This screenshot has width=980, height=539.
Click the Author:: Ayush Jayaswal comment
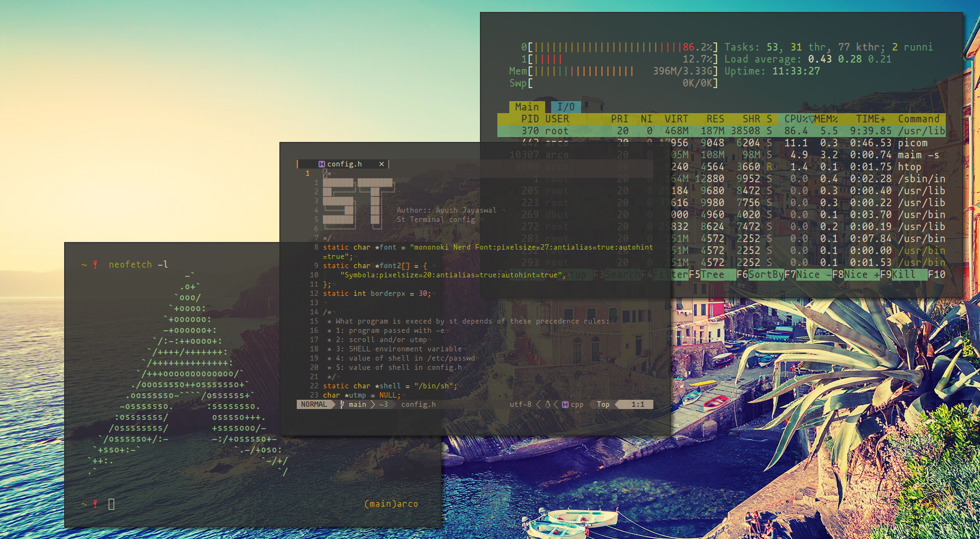tap(446, 210)
